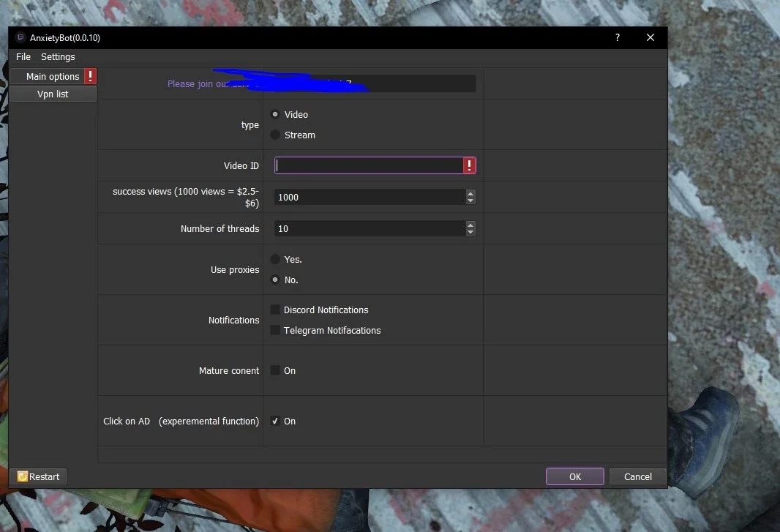Image resolution: width=780 pixels, height=532 pixels.
Task: Uncheck the Click on AD checkbox
Action: coord(274,421)
